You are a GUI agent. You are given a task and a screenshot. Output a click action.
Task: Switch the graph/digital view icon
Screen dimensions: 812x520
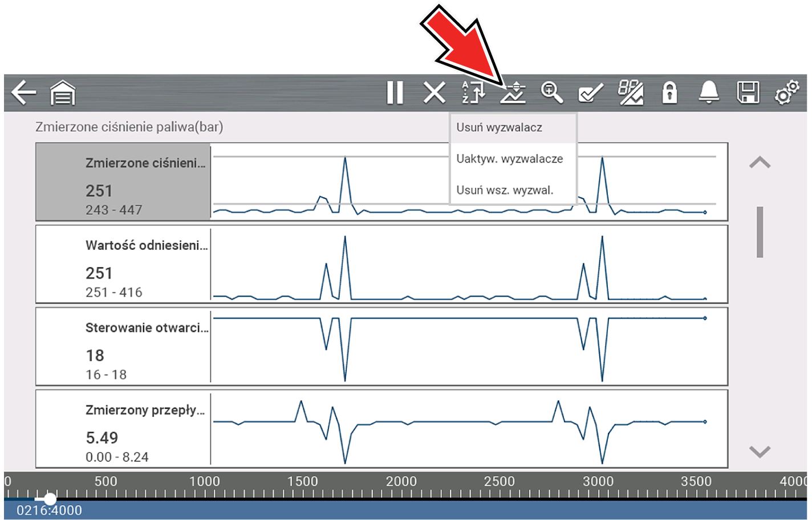631,92
